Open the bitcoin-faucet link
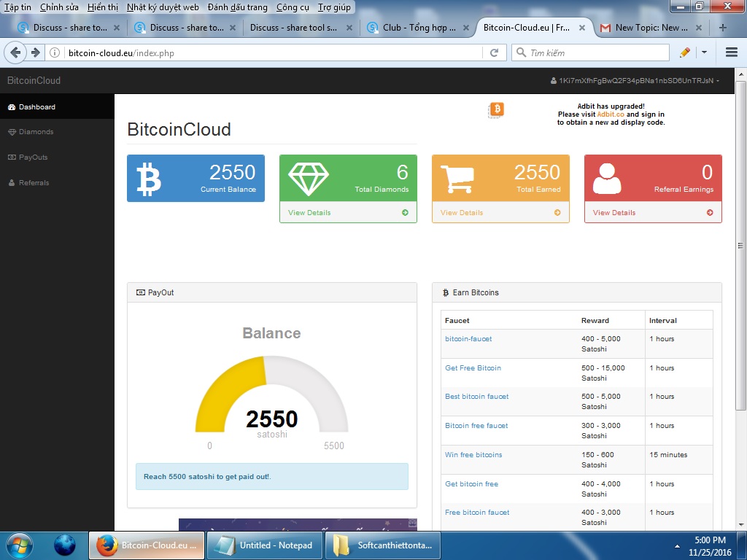Screen dimensions: 747x560 (x=468, y=338)
